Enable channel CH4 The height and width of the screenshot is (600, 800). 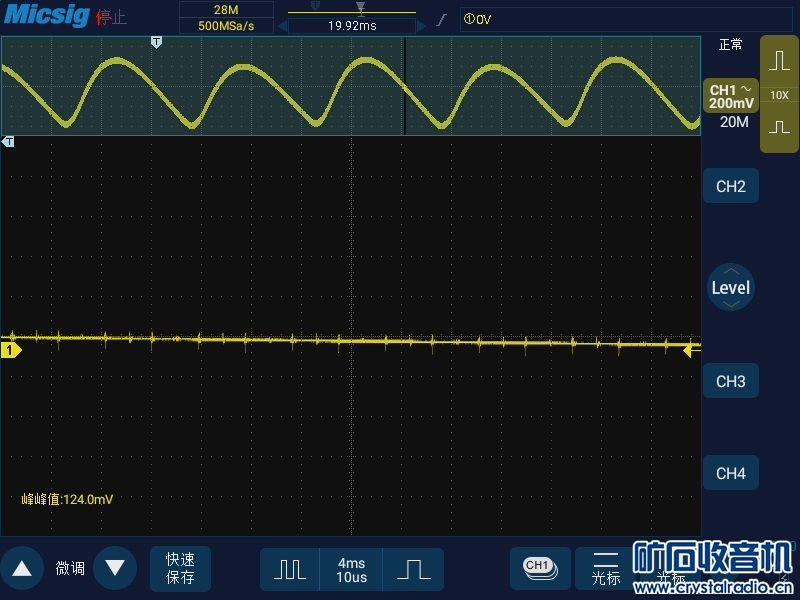pyautogui.click(x=731, y=473)
